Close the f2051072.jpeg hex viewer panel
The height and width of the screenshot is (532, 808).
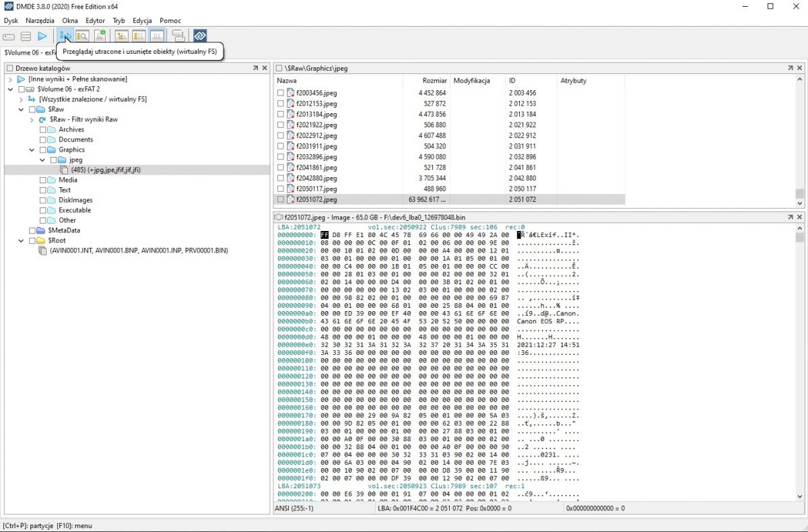(x=800, y=218)
